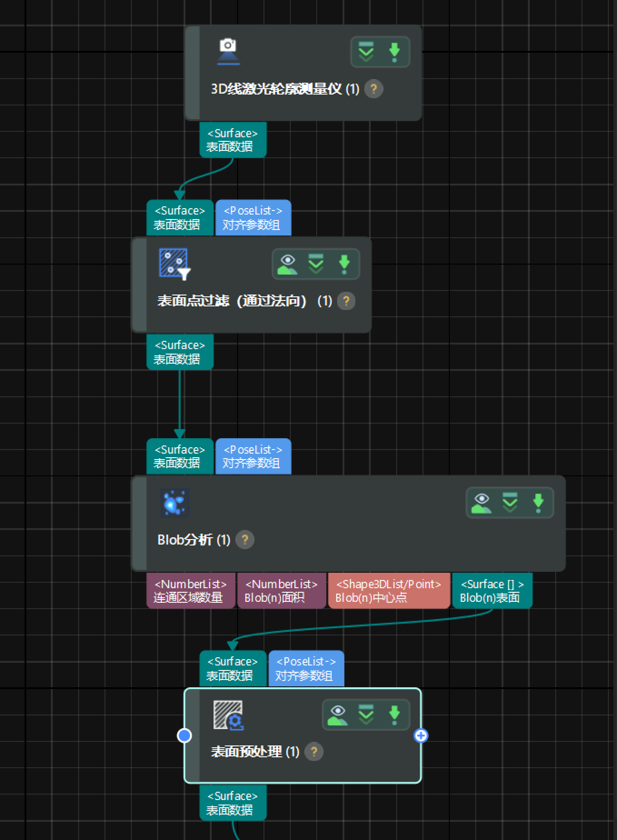Click the green down-arrow on 3D线激光轮廓测量仪 node
This screenshot has width=617, height=840.
[394, 52]
